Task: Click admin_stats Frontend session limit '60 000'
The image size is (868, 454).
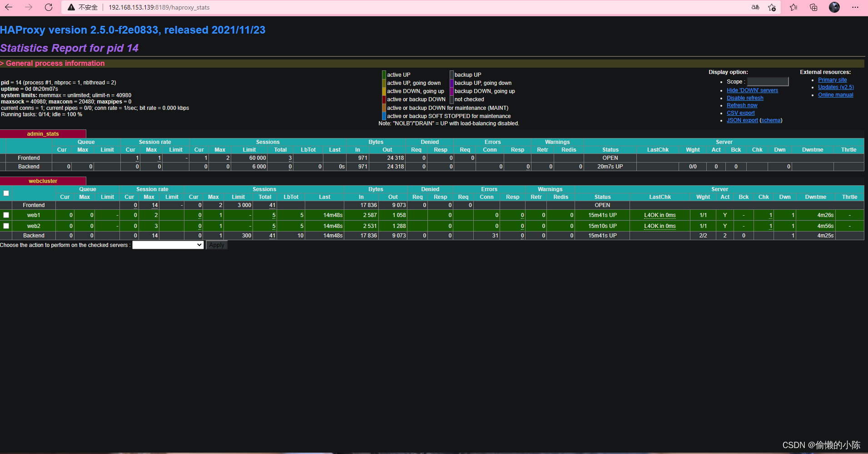Action: 258,158
